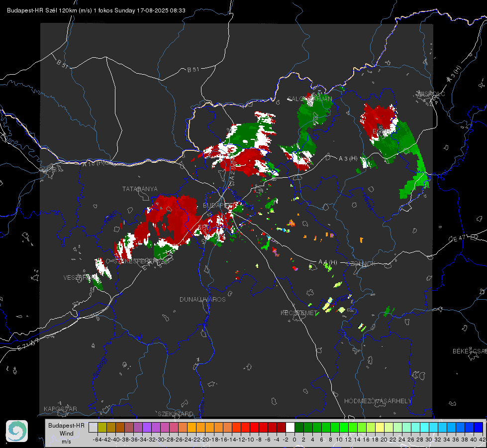The image size is (487, 448).
Task: Click the HÓDMEZŐVÁSÁRHELY city label
Action: [x=378, y=401]
